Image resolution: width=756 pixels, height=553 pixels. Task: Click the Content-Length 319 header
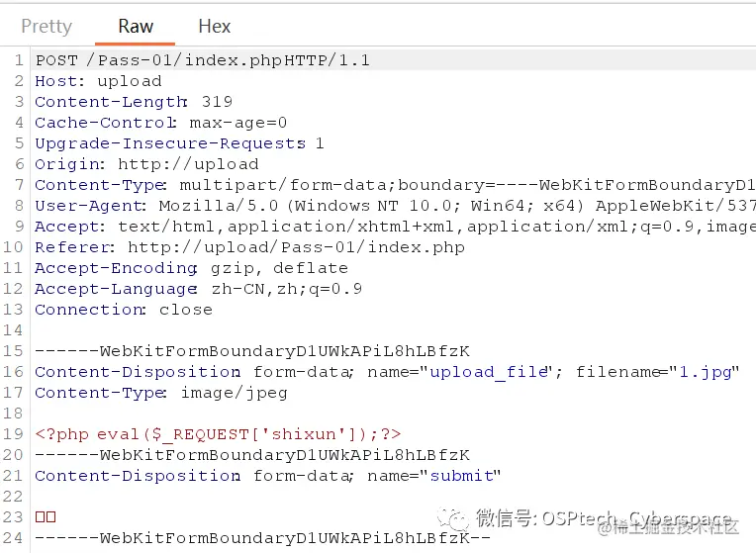click(x=134, y=102)
